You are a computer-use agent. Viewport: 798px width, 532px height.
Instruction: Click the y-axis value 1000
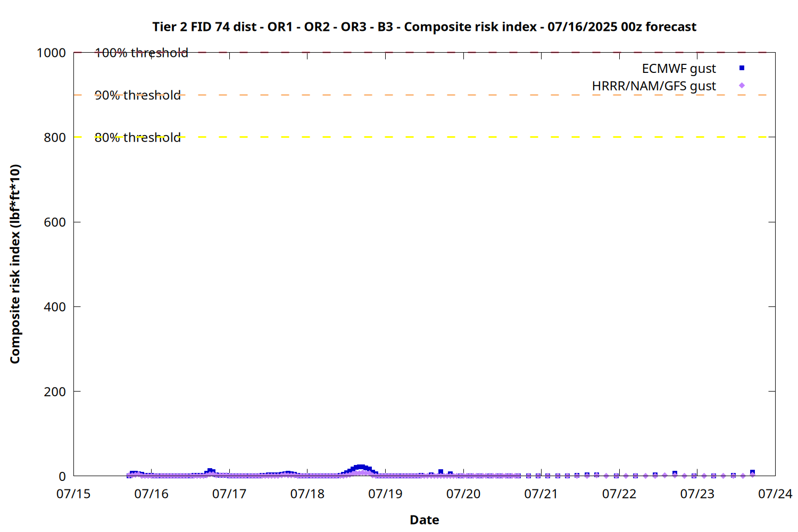pyautogui.click(x=51, y=53)
